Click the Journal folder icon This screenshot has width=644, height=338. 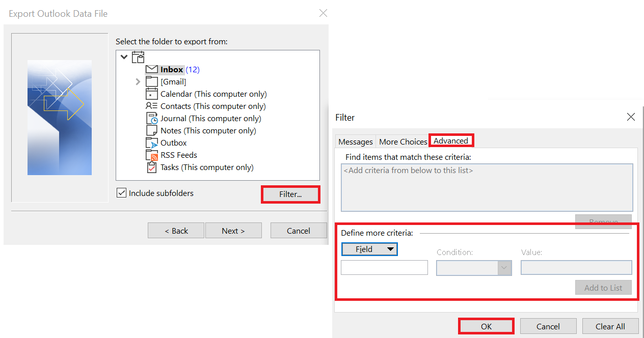coord(151,118)
